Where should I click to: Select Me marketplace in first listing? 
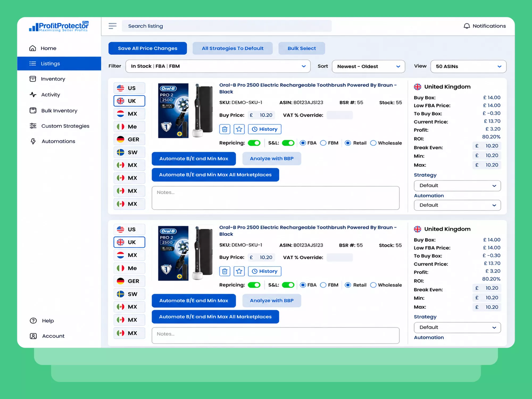[129, 127]
